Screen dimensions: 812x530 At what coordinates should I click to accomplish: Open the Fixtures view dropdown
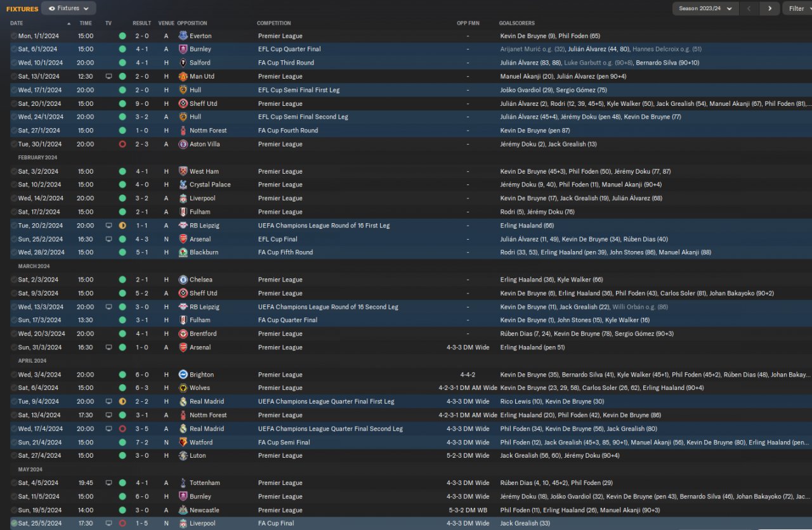click(x=69, y=8)
